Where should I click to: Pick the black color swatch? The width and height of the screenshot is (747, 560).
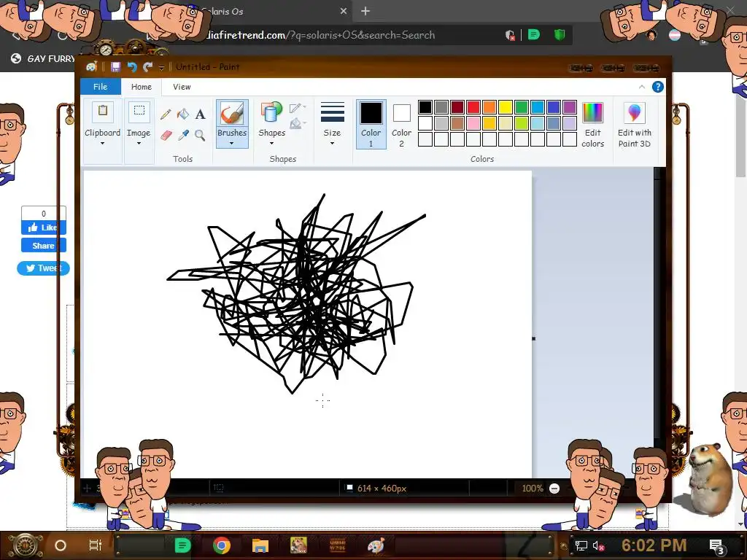tap(425, 107)
